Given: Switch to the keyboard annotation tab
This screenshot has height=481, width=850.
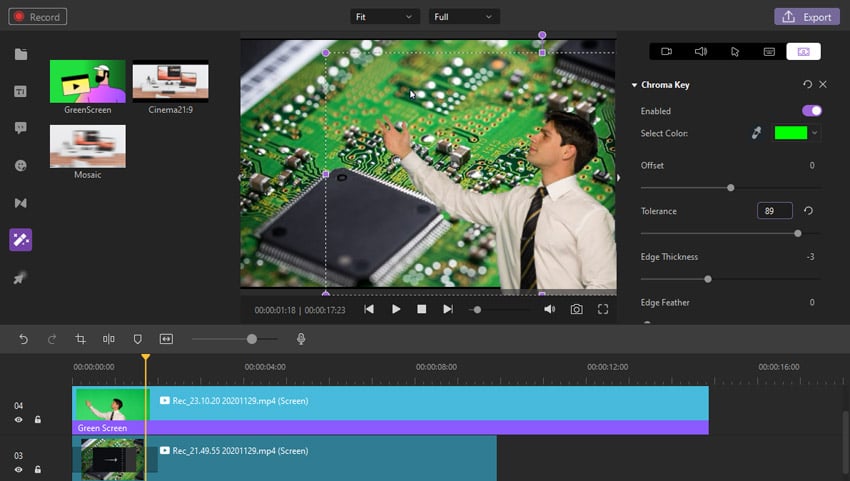Looking at the screenshot, I should (769, 52).
